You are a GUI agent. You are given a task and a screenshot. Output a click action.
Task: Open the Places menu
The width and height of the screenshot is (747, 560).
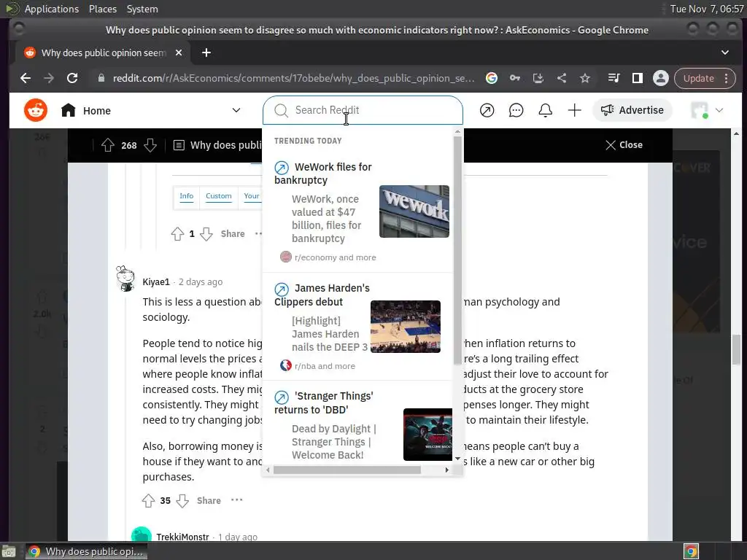(x=103, y=9)
